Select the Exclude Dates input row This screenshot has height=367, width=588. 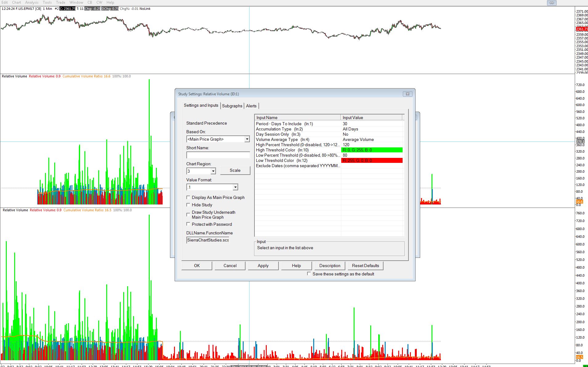(x=329, y=166)
